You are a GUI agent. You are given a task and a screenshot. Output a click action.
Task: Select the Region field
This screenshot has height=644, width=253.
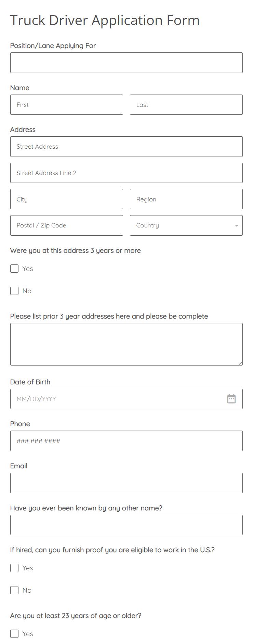186,199
